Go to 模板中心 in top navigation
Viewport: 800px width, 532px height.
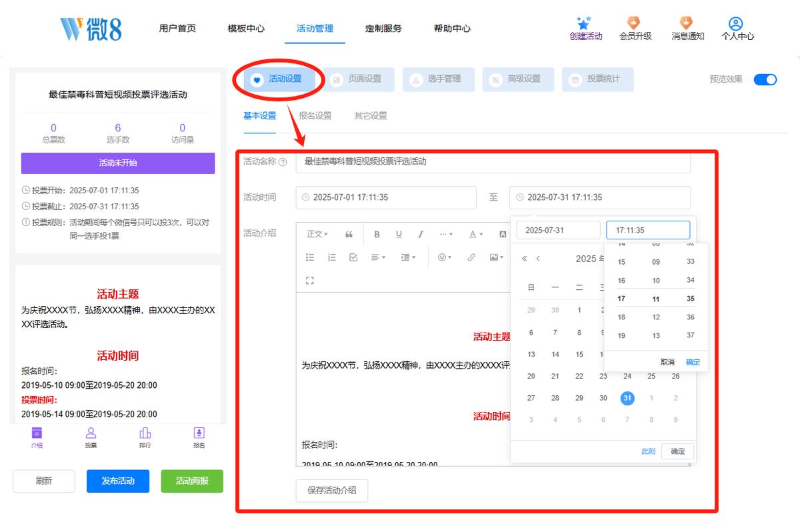click(246, 29)
